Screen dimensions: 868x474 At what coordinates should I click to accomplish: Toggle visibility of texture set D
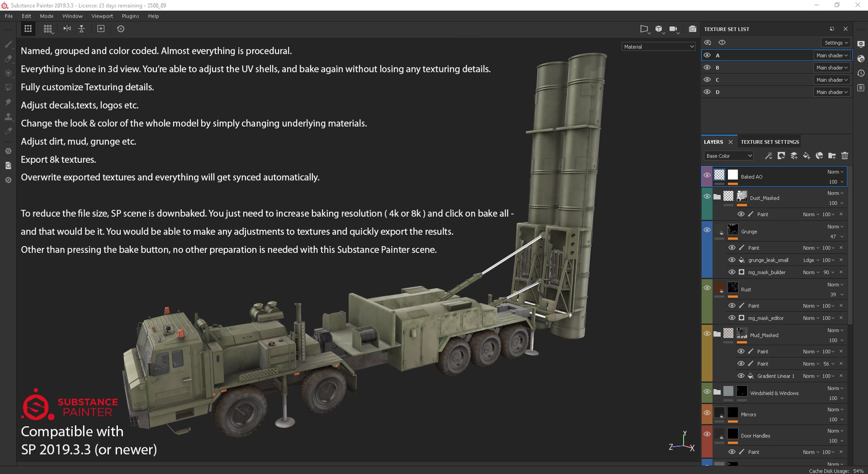[707, 92]
